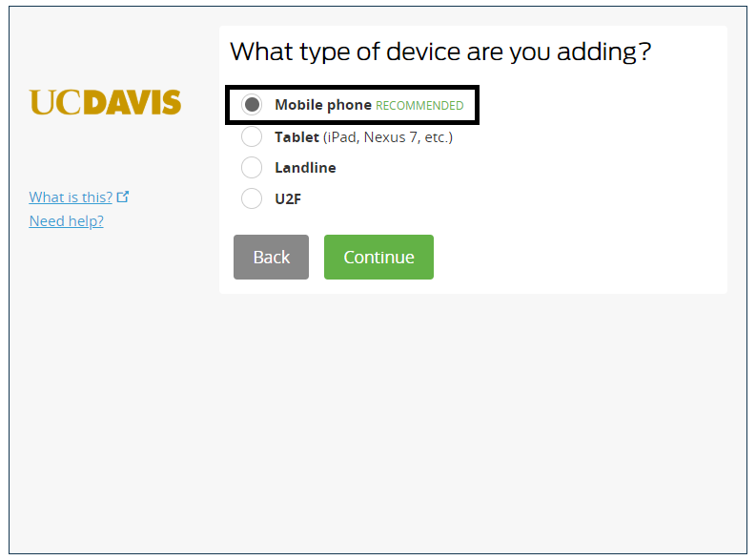This screenshot has width=756, height=560.
Task: Click the external link icon beside What is this?
Action: point(123,197)
